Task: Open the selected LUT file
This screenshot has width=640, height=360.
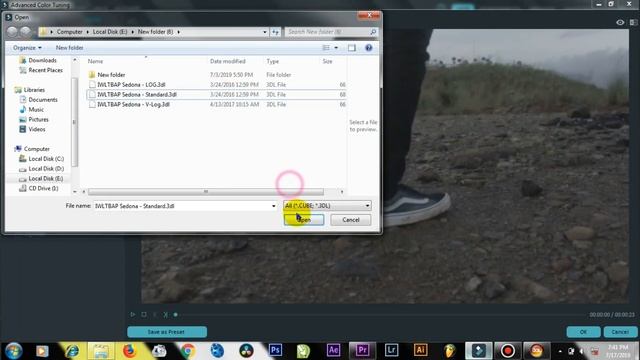Action: click(x=304, y=220)
